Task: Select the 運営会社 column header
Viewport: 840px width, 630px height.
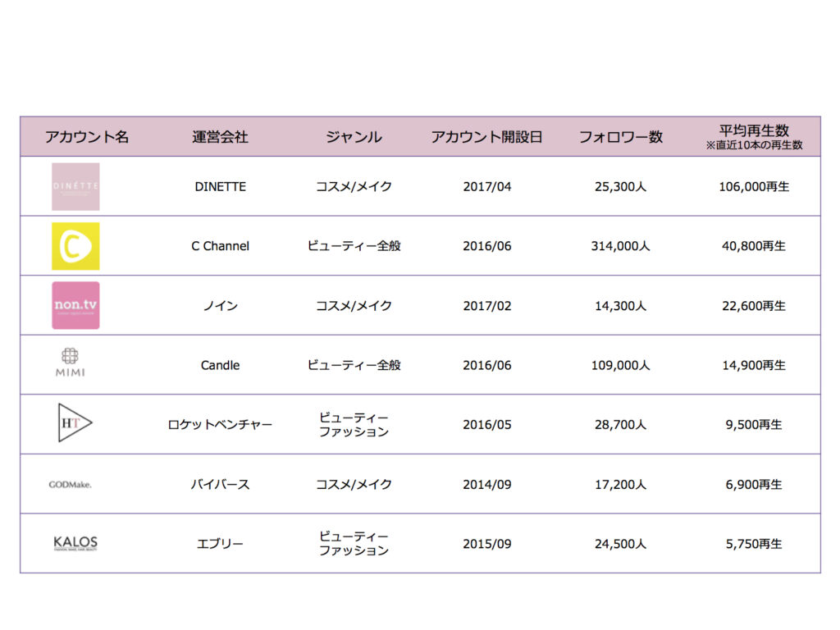Action: coord(220,137)
